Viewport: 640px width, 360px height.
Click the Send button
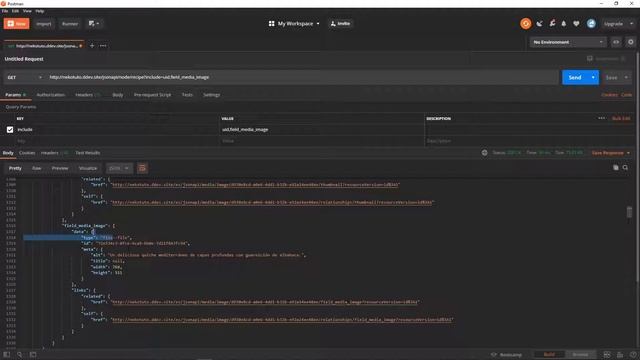pos(575,78)
